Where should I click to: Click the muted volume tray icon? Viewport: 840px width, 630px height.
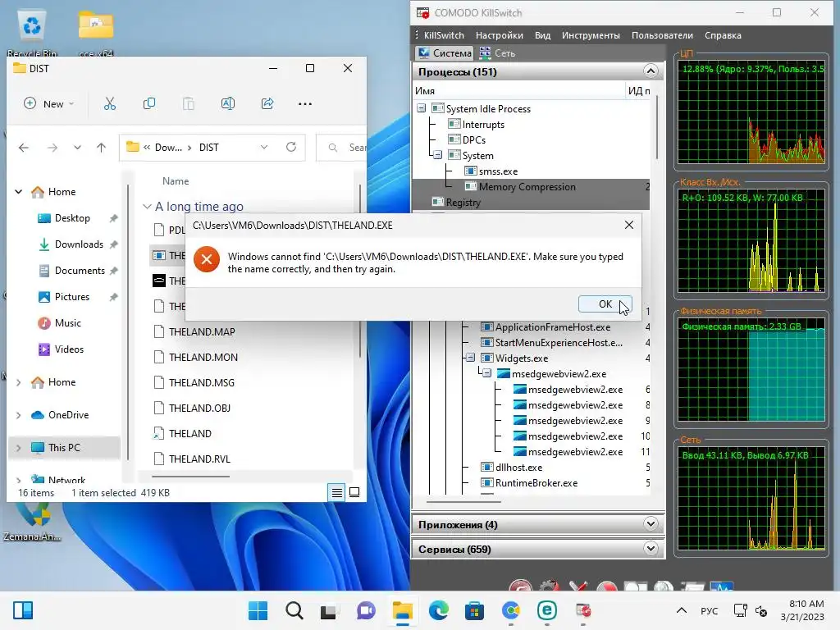point(760,610)
